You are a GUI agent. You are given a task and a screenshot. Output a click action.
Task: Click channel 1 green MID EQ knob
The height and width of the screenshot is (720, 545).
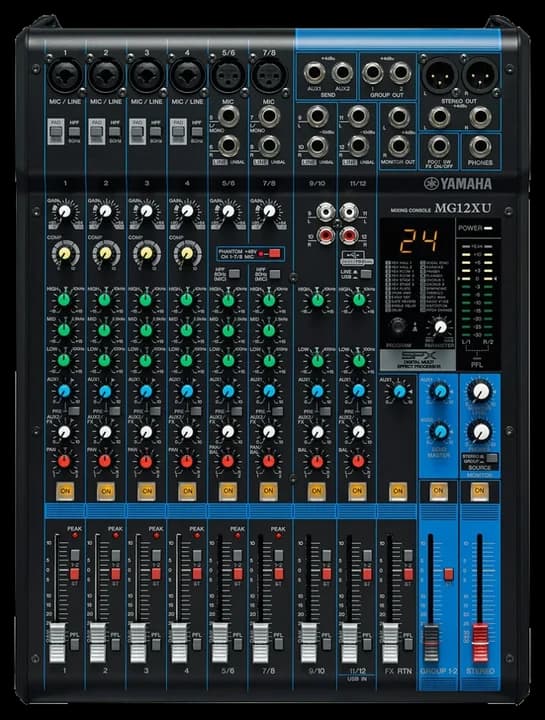64,330
